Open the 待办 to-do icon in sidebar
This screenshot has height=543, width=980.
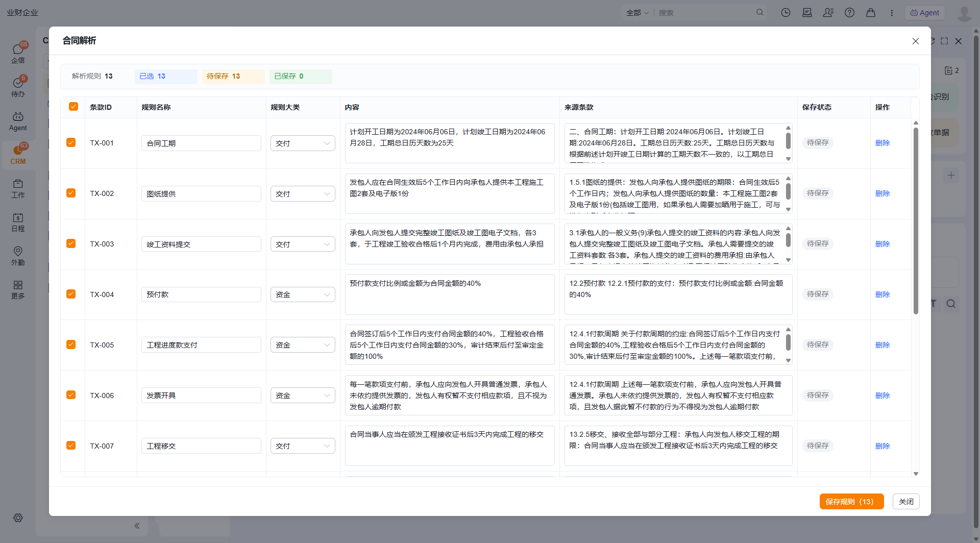18,87
